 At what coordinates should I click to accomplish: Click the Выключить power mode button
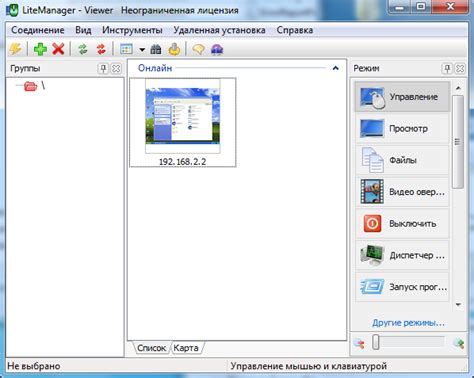coord(402,224)
